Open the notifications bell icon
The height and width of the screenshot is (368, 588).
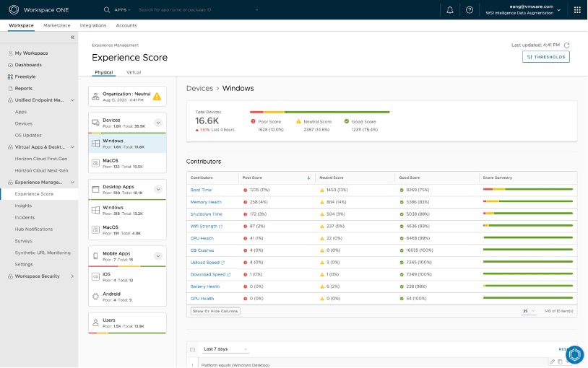click(x=451, y=10)
